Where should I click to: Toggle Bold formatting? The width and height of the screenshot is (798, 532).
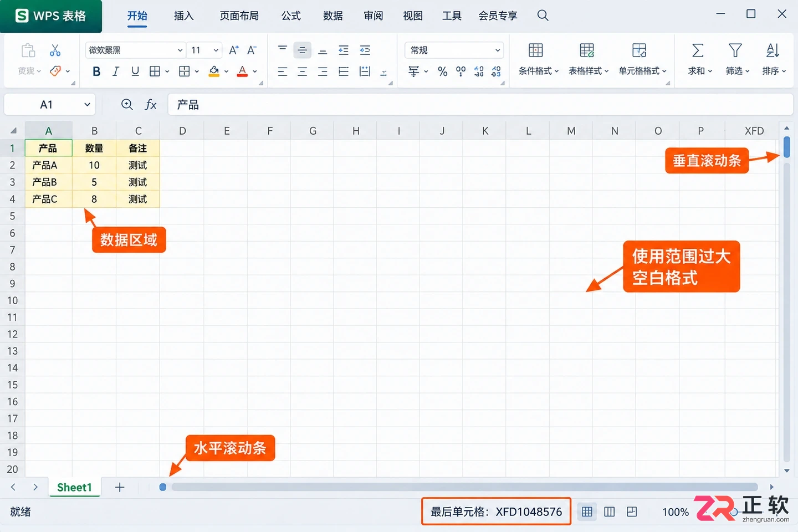(96, 71)
